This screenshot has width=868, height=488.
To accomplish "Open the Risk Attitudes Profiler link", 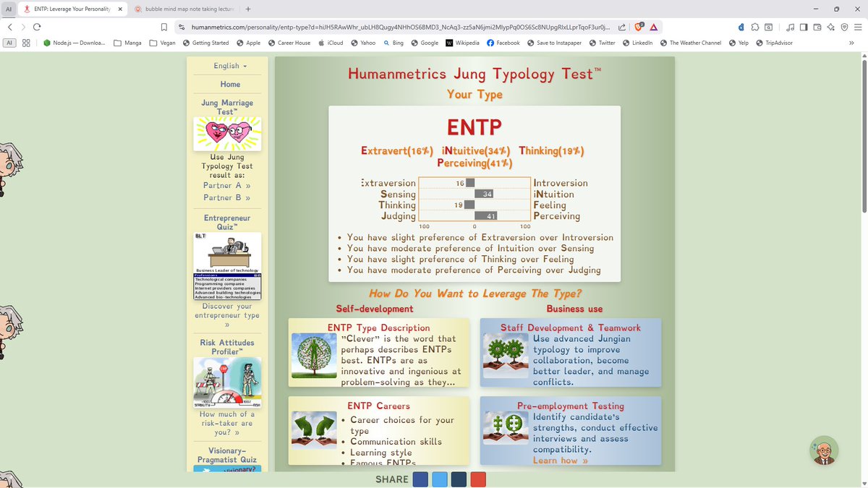I will tap(227, 347).
